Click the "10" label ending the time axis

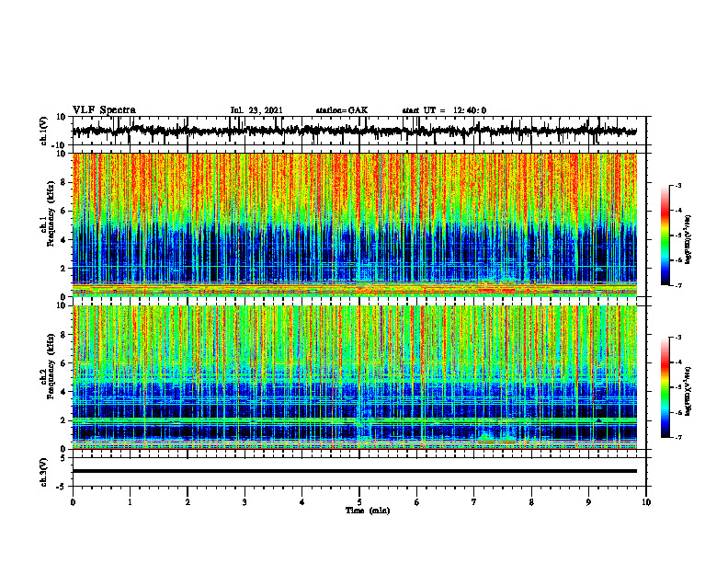pos(646,502)
